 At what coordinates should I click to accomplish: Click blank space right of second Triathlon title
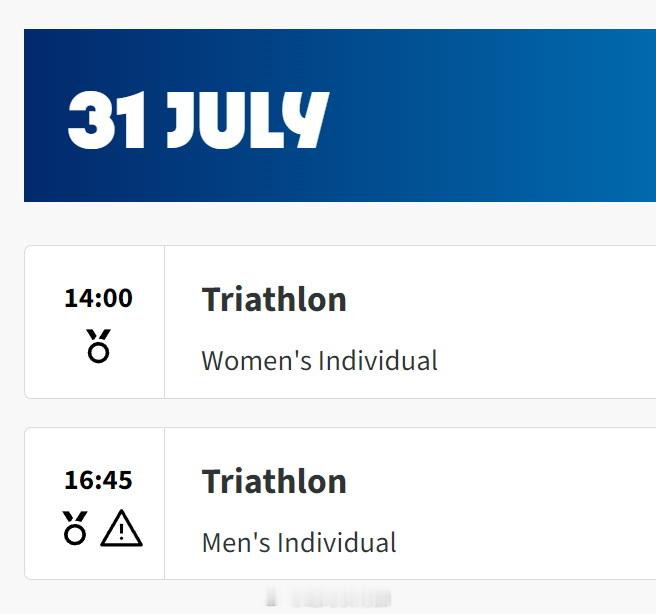pos(502,481)
